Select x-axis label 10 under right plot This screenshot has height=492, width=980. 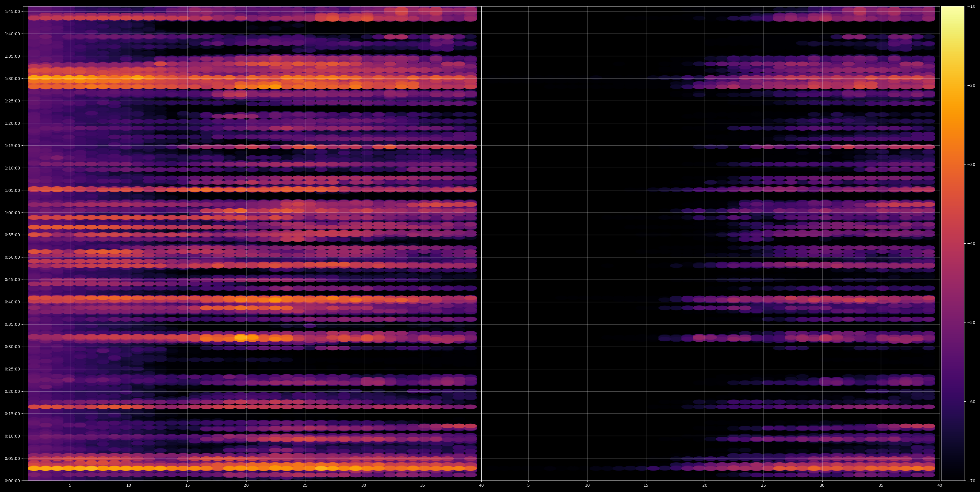click(x=587, y=486)
